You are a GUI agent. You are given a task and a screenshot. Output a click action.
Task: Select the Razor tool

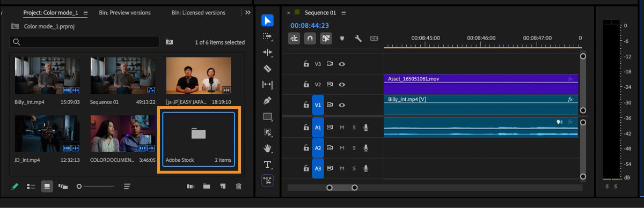[267, 69]
